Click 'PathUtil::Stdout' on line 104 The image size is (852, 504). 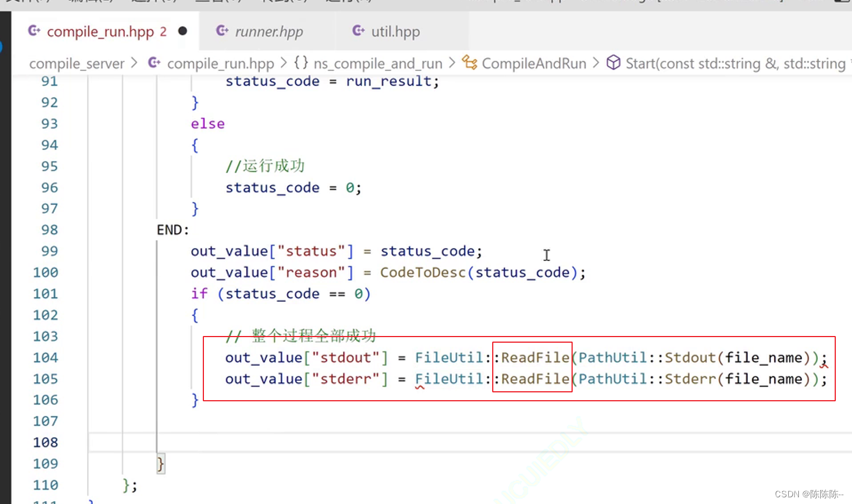pyautogui.click(x=647, y=358)
